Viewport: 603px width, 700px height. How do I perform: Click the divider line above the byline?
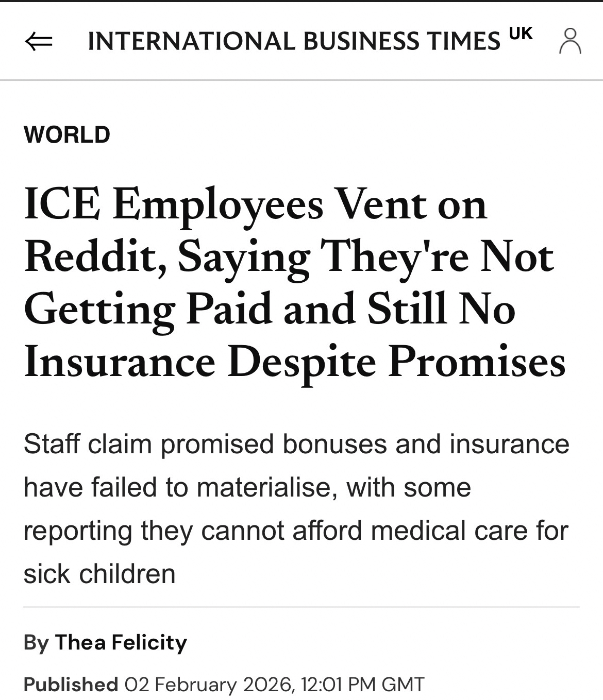301,607
